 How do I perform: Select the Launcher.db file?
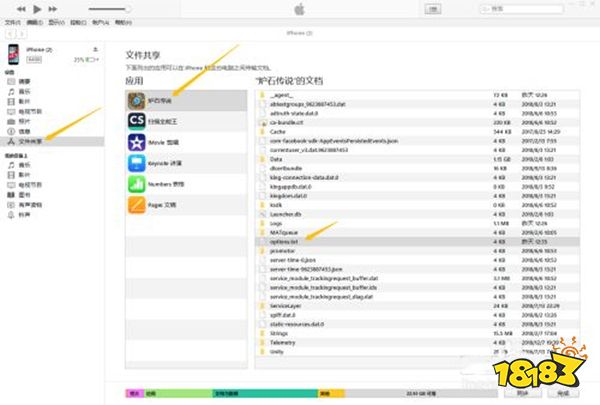417,214
